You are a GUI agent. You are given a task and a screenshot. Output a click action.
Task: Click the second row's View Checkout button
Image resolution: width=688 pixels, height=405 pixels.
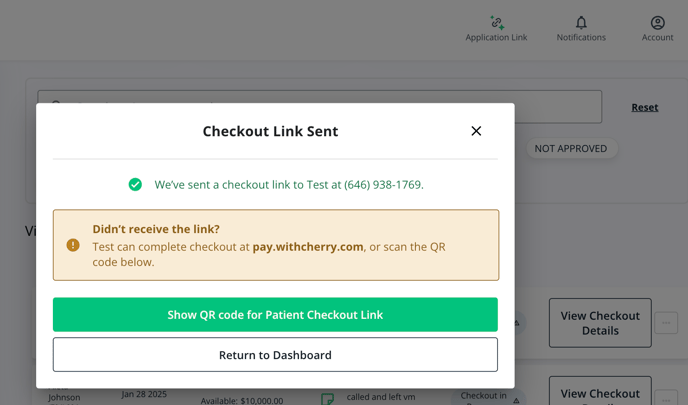600,394
